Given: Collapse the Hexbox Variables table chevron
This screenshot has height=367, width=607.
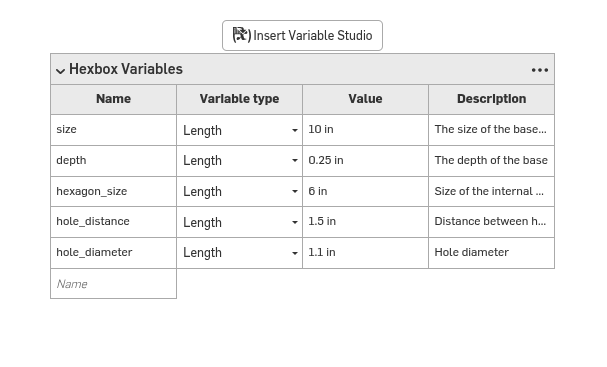Looking at the screenshot, I should coord(60,70).
